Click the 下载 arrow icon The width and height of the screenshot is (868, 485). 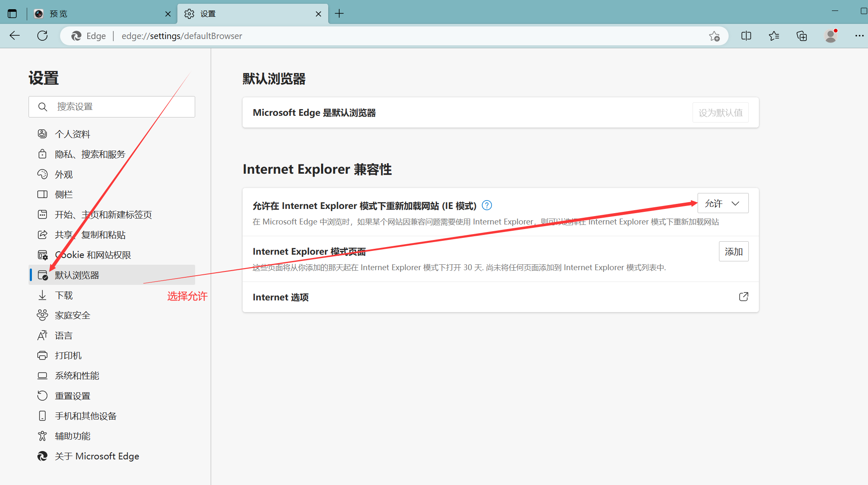[x=42, y=295]
